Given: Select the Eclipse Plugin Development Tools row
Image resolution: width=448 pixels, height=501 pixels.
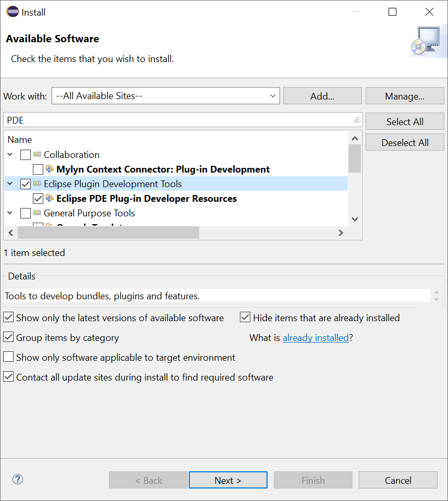Looking at the screenshot, I should coord(176,184).
